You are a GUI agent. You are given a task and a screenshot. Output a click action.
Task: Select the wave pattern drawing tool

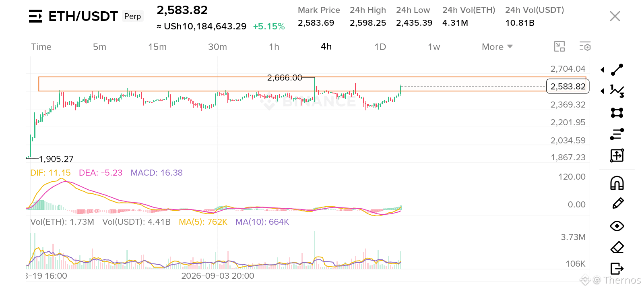(617, 91)
